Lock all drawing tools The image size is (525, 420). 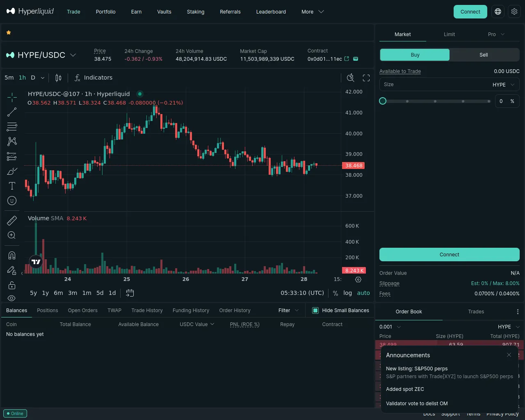point(12,285)
